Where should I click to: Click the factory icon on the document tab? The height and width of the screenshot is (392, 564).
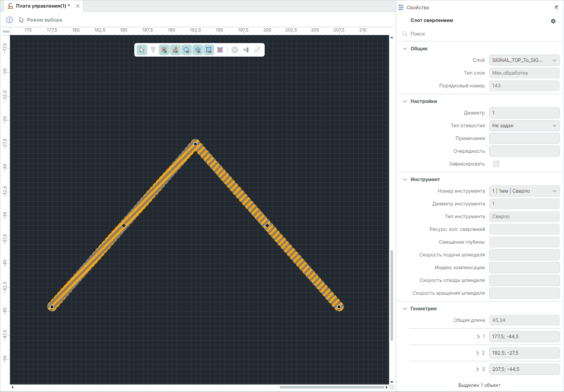pos(10,6)
